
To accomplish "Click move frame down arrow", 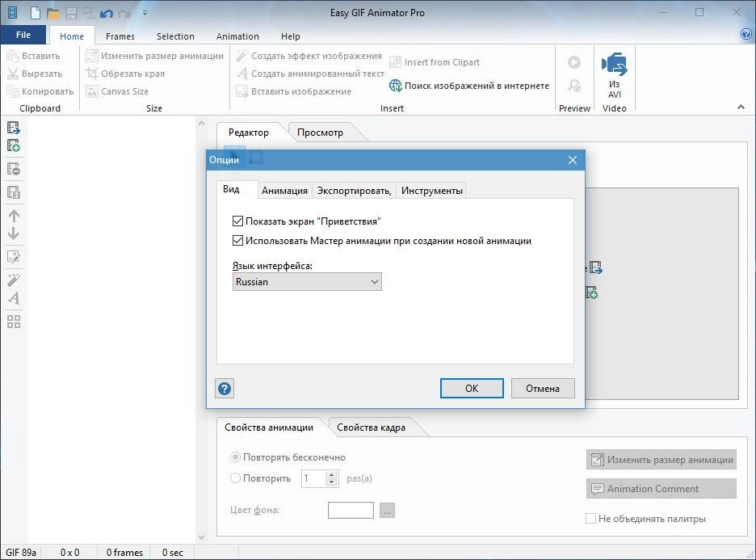I will 14,234.
